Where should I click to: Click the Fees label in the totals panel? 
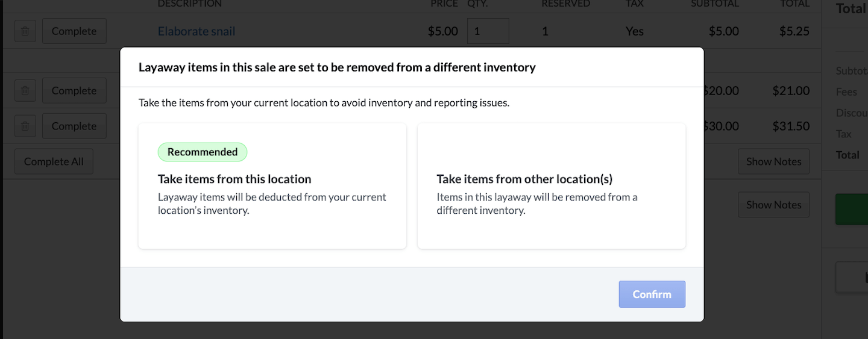coord(846,92)
